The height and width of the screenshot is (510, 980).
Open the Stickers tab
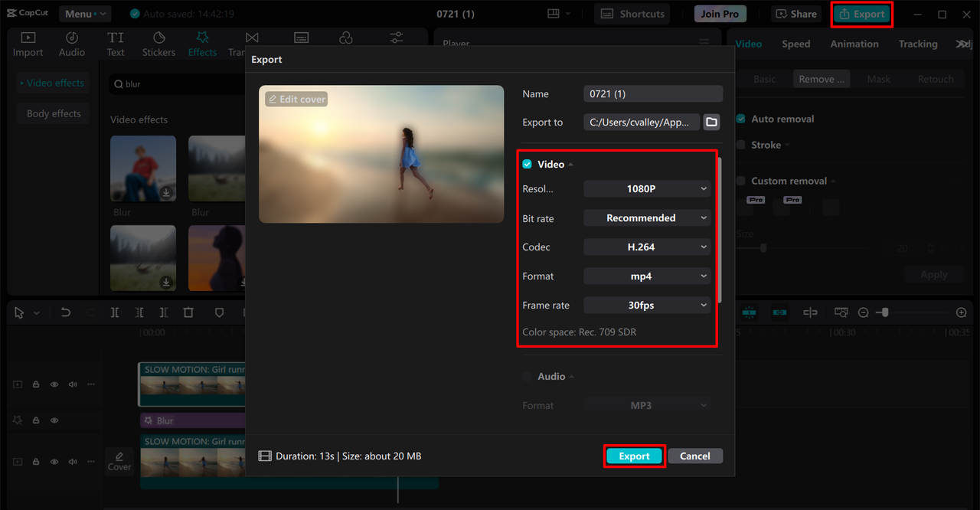pyautogui.click(x=158, y=44)
